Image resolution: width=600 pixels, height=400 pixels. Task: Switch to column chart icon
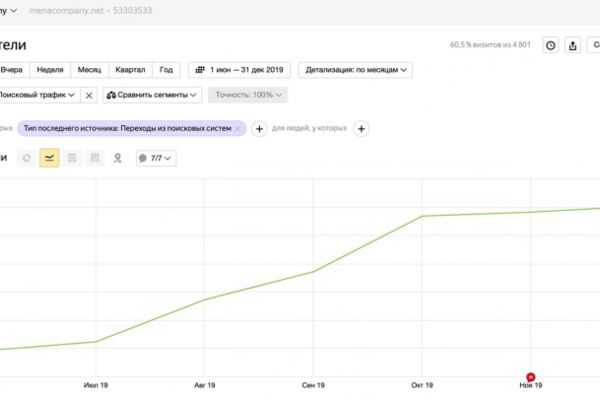[95, 158]
